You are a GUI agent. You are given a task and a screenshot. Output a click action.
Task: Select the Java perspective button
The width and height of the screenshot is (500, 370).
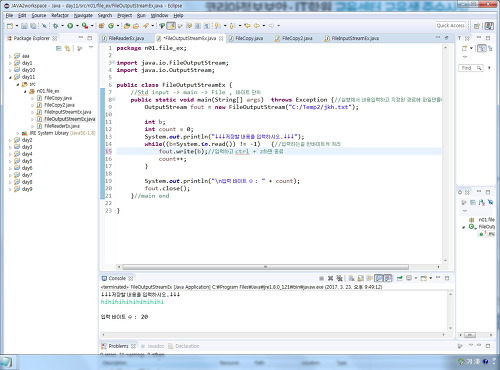tap(489, 26)
